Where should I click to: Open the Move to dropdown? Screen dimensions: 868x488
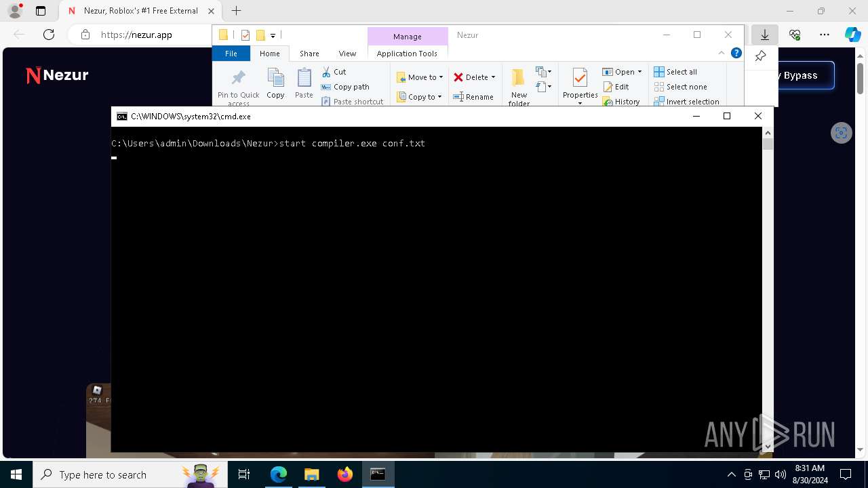click(420, 77)
